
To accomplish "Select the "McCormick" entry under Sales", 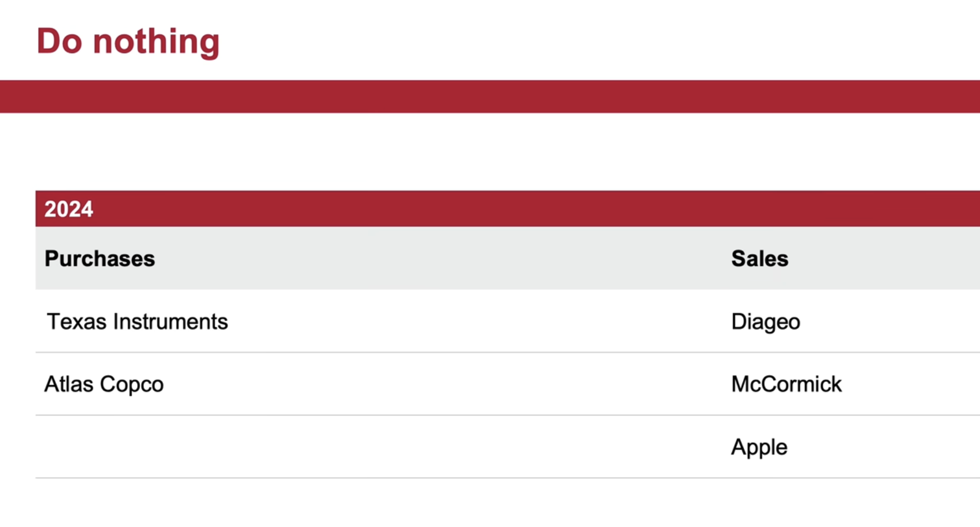I will click(786, 384).
